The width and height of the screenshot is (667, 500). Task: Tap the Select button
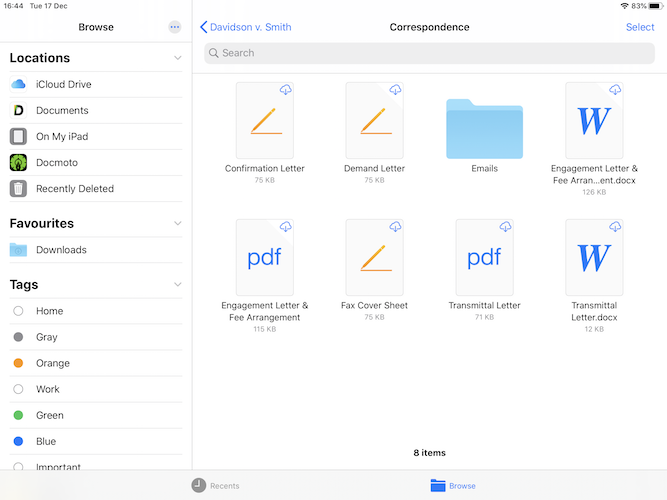640,27
